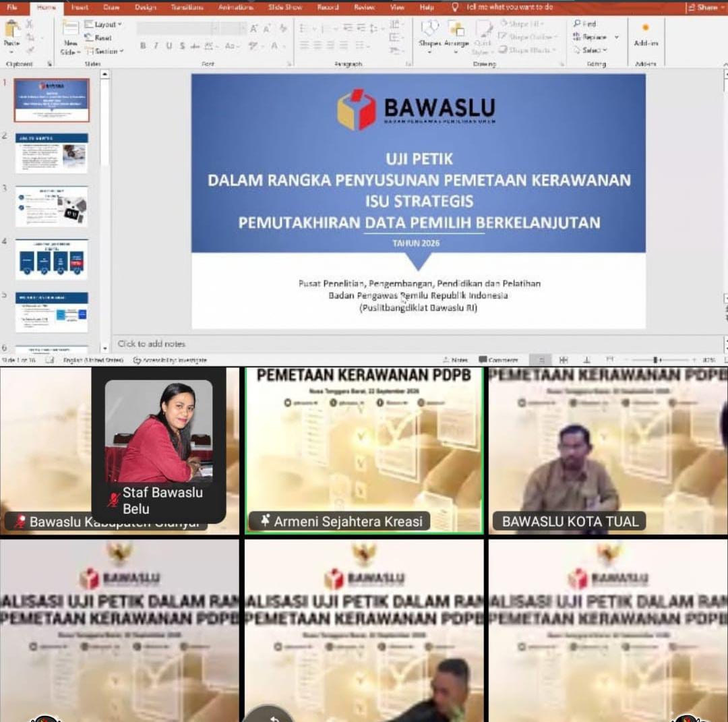Click the BAWASLU KOTA TUAL video tile
This screenshot has height=722, width=728.
608,450
